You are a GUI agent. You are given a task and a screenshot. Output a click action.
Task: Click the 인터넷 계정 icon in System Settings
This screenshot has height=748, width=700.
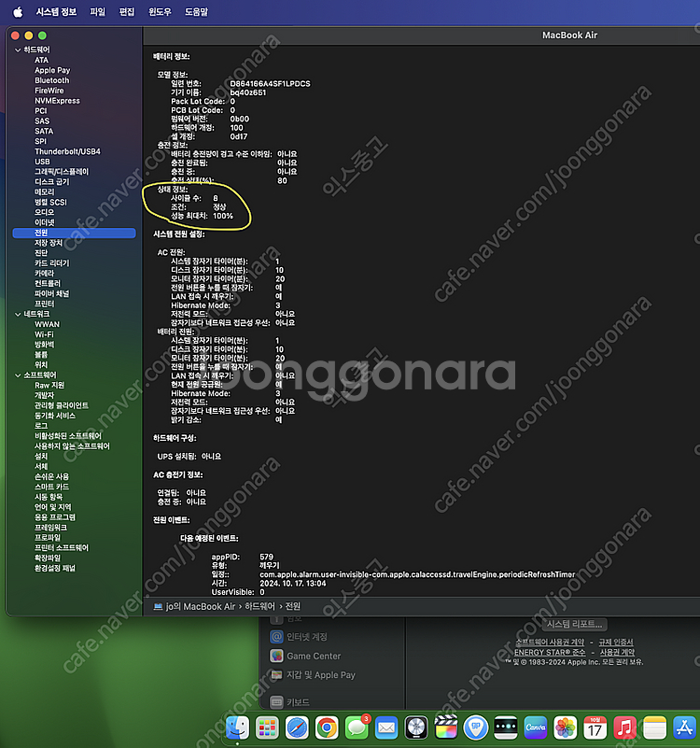[276, 637]
